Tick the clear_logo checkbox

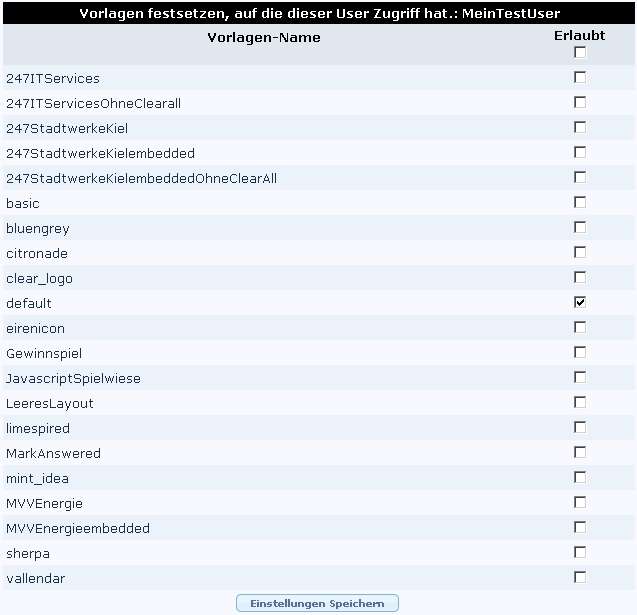[580, 277]
